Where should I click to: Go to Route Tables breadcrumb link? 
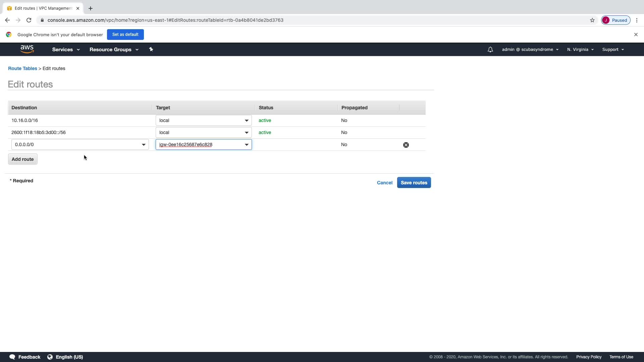22,68
